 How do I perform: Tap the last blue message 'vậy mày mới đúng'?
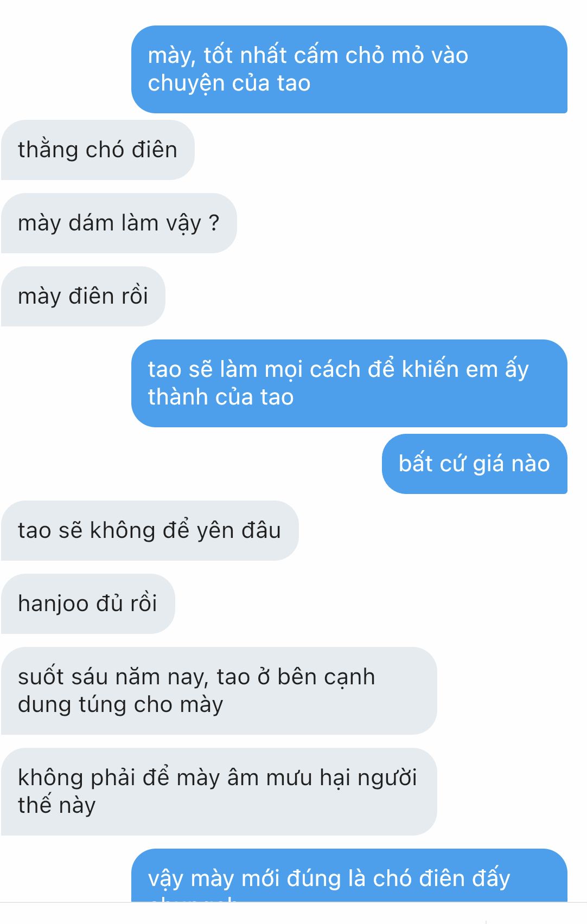pos(349,876)
